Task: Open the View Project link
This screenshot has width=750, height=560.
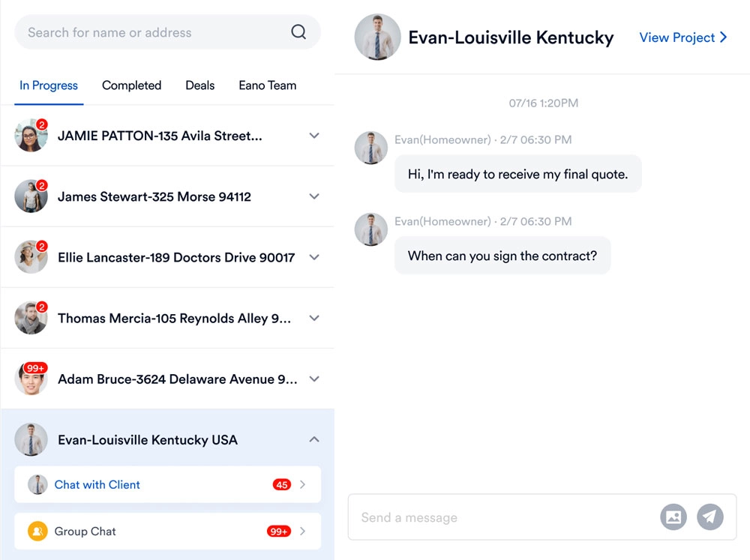Action: 682,37
